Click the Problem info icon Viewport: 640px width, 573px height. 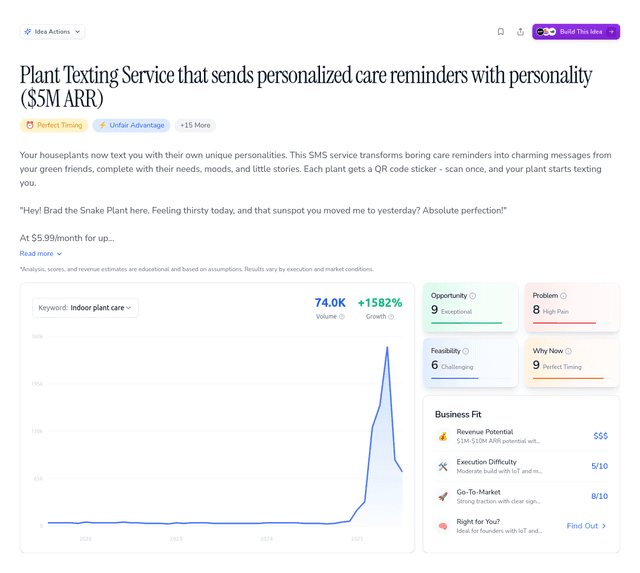[x=564, y=296]
